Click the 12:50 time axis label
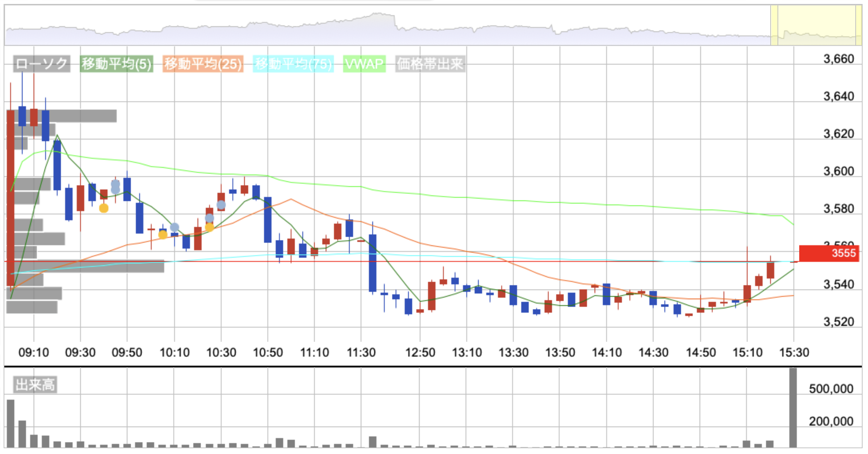Image resolution: width=868 pixels, height=454 pixels. pos(420,352)
